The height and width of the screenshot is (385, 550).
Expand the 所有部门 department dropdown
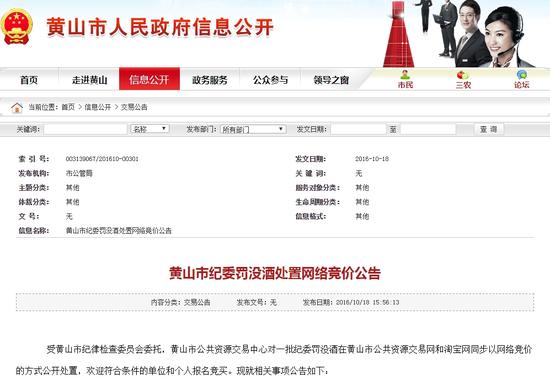coord(253,129)
